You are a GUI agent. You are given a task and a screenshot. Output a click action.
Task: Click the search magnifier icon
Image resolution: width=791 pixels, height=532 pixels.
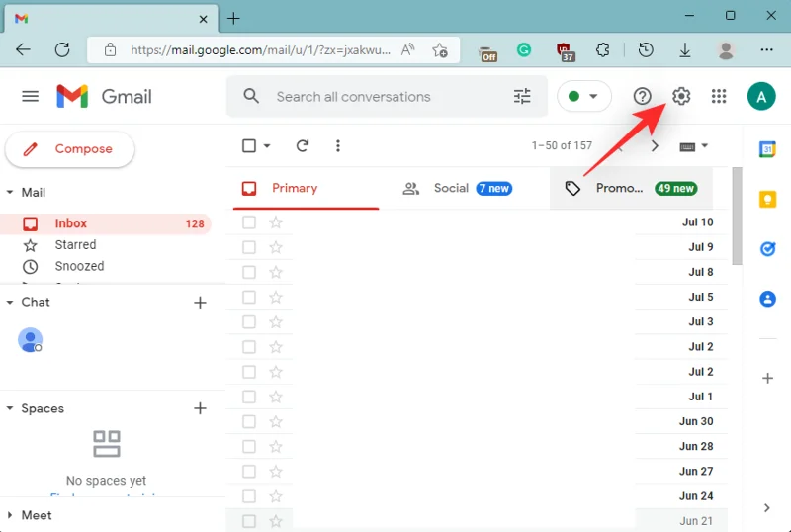251,96
